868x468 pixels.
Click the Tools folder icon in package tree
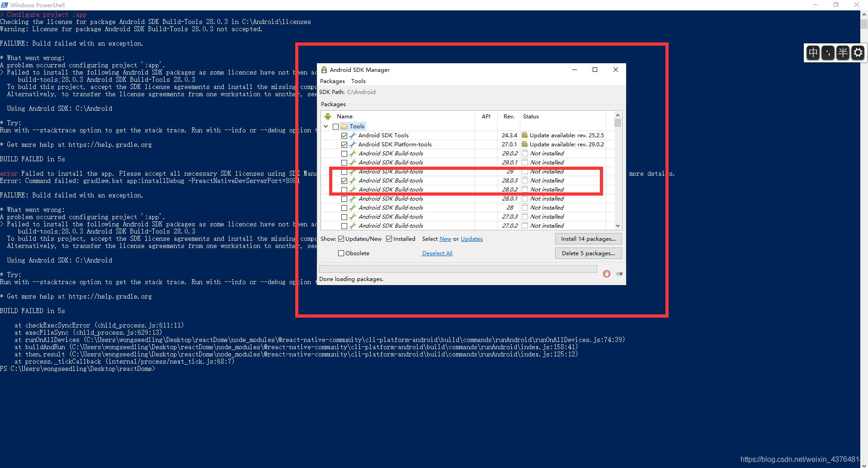pos(344,126)
